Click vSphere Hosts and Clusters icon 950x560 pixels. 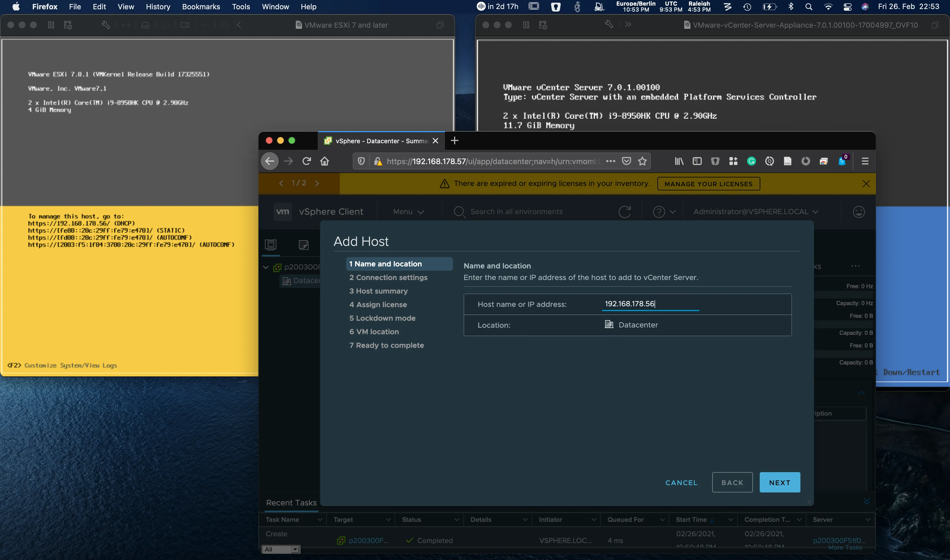click(x=271, y=245)
